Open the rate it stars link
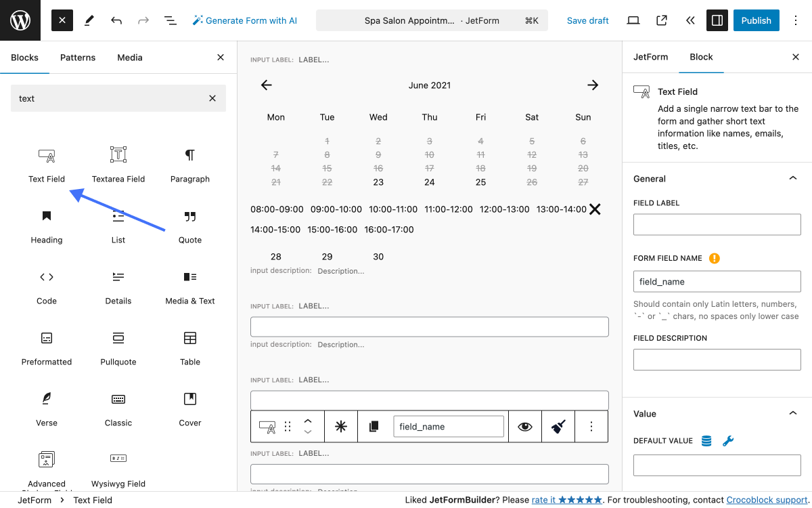 pos(566,500)
